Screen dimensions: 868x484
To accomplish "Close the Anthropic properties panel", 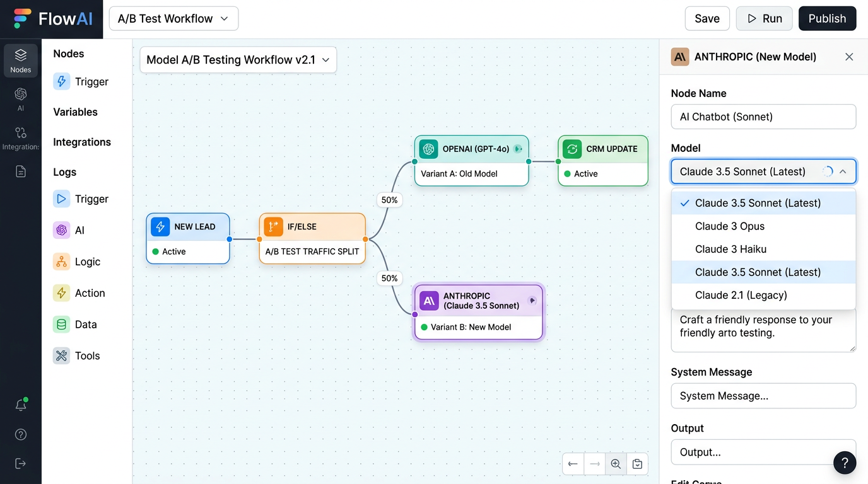I will 849,57.
